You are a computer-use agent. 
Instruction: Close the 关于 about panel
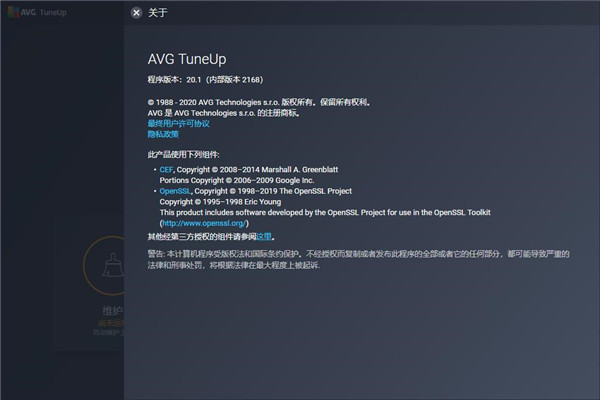[136, 13]
